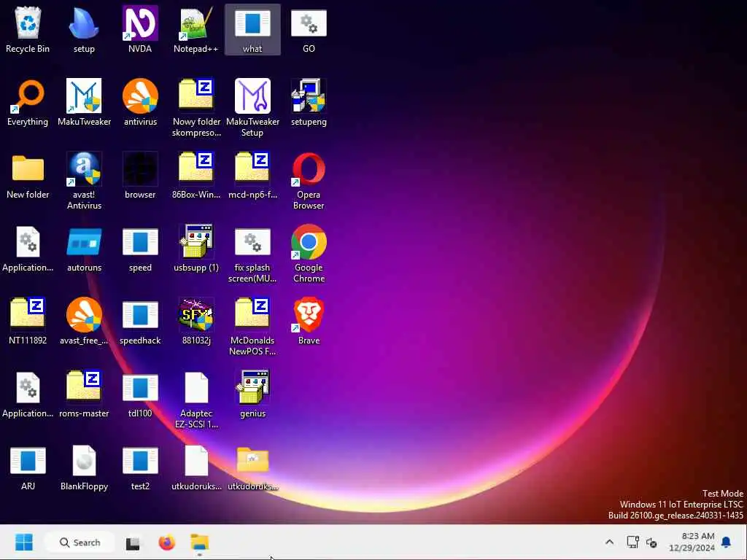Select the setup desktop icon

coord(84,29)
